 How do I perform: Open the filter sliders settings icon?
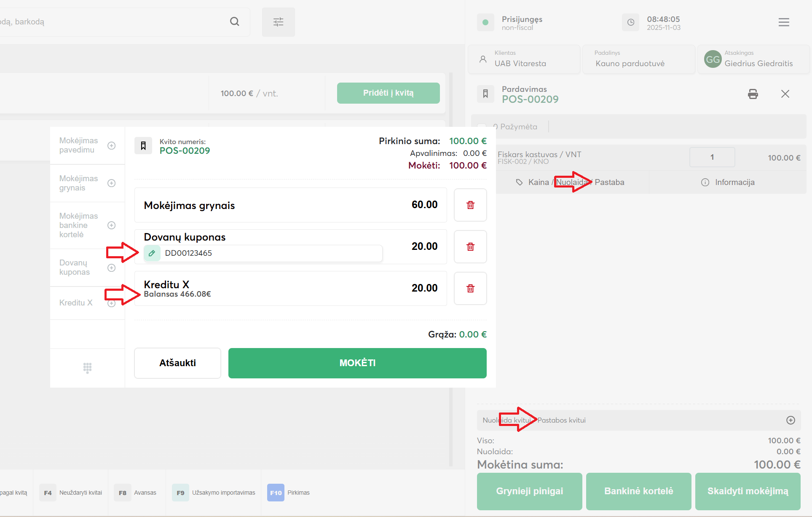278,22
